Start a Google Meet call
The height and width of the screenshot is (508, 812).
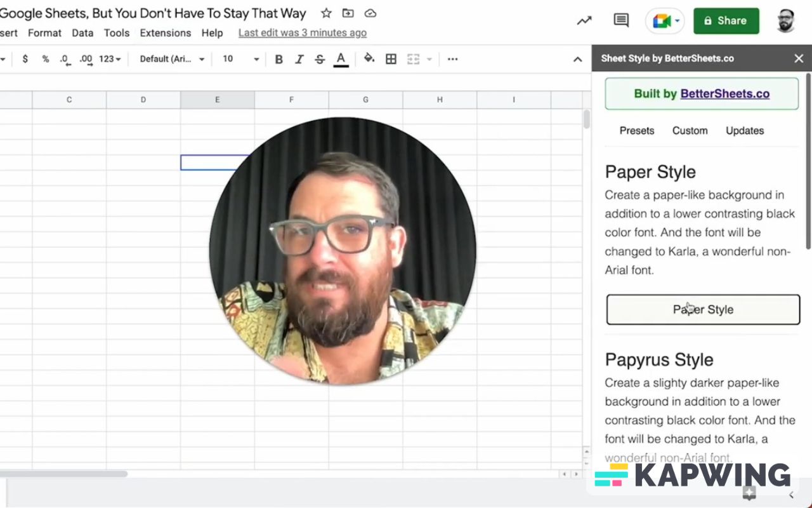click(x=661, y=21)
